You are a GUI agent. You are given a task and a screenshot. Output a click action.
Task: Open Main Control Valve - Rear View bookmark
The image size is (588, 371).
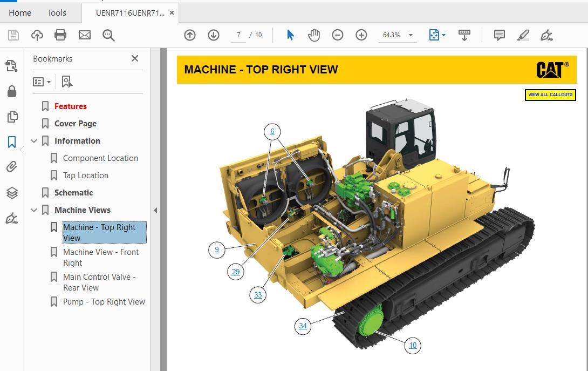coord(99,282)
